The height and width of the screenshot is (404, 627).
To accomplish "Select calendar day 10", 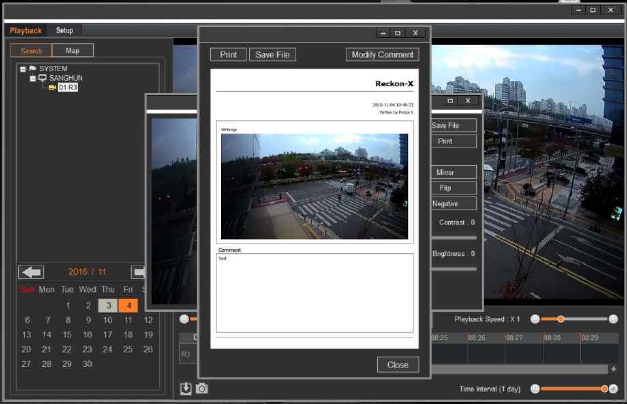I will (108, 320).
